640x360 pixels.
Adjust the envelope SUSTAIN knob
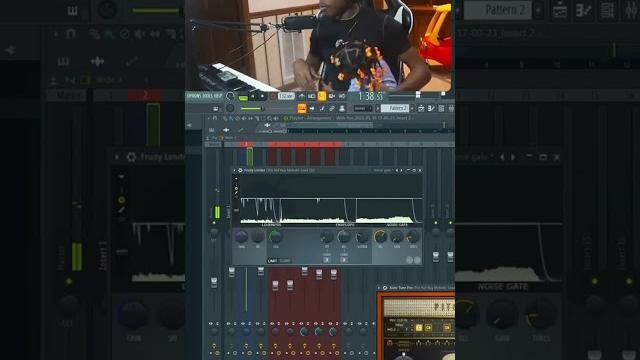tap(362, 237)
